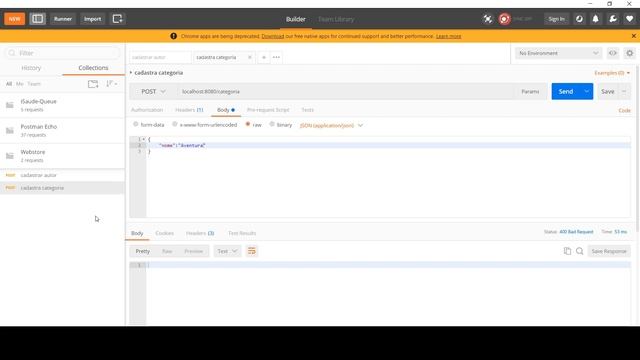Open the runs/history circular icon in header
Image resolution: width=640 pixels, height=360 pixels.
[579, 19]
